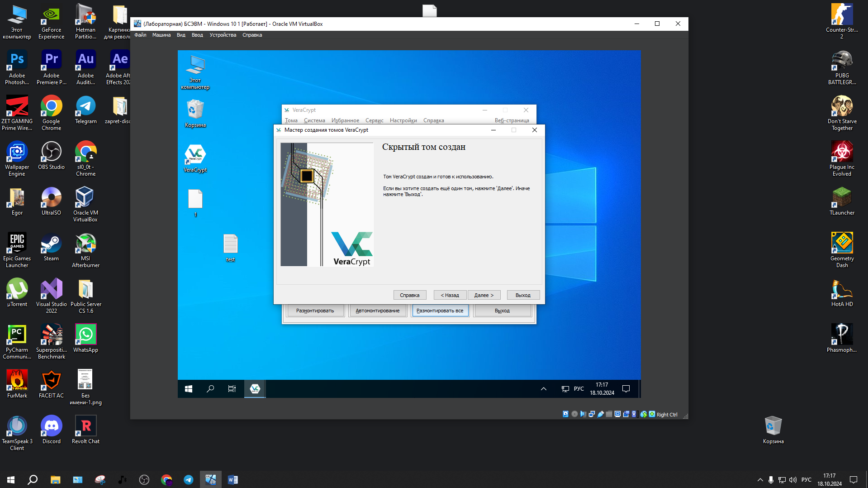Viewport: 868px width, 488px height.
Task: Select the Geometry Dash desktop icon
Action: coord(842,250)
